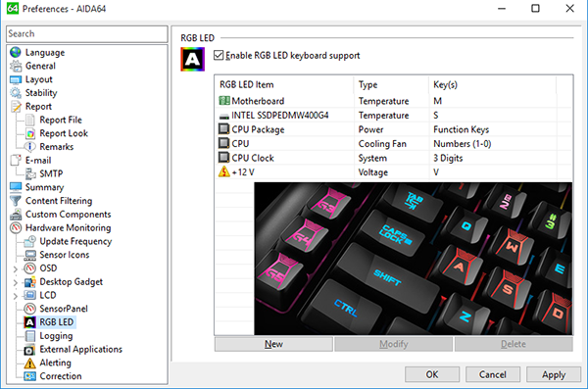Click the Report File page icon
Image resolution: width=588 pixels, height=389 pixels.
click(30, 121)
